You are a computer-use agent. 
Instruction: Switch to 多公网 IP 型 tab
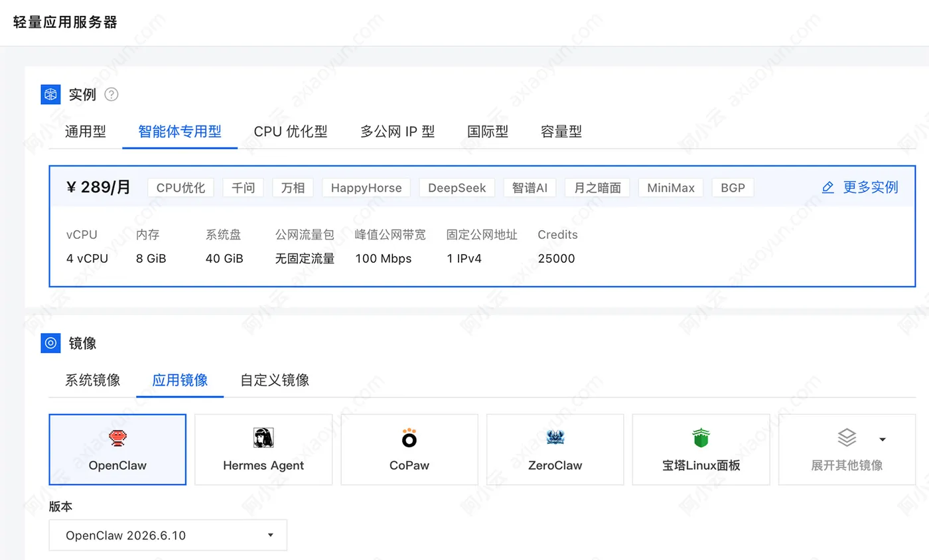coord(397,131)
